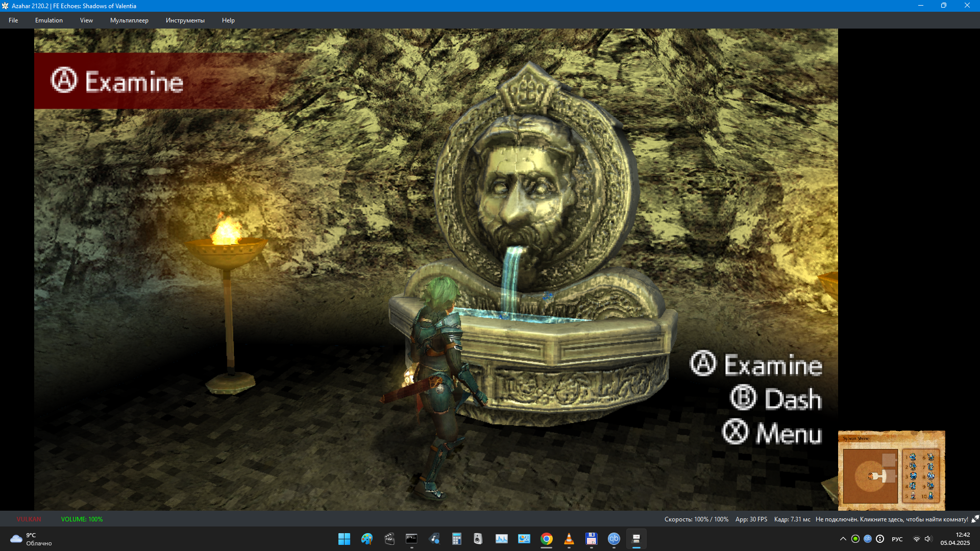Screen dimensions: 980x551
Task: Open qBittorrent from taskbar
Action: pyautogui.click(x=614, y=539)
